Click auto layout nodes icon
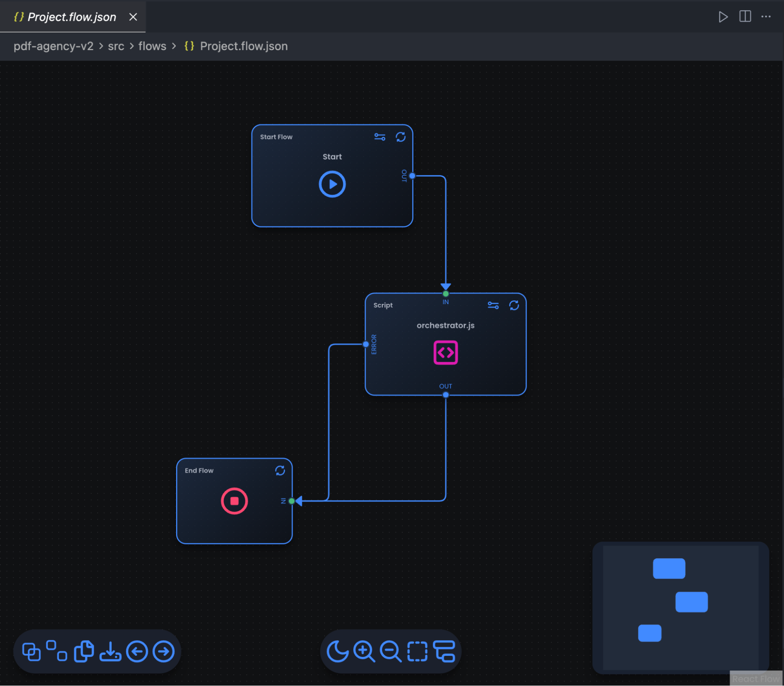 tap(444, 652)
